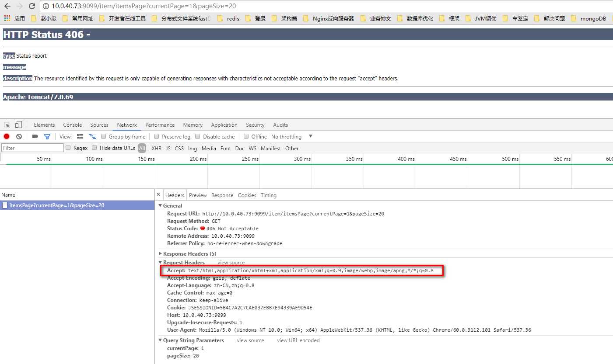The image size is (613, 364).
Task: Open the Nginx反向服务器 bookmark folder
Action: coord(329,18)
